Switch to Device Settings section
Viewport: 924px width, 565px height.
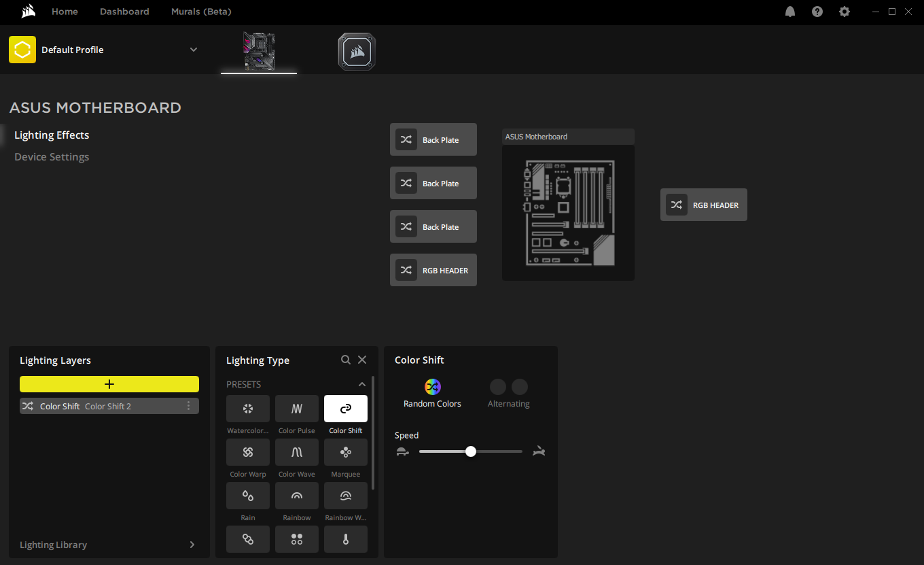[x=52, y=157]
